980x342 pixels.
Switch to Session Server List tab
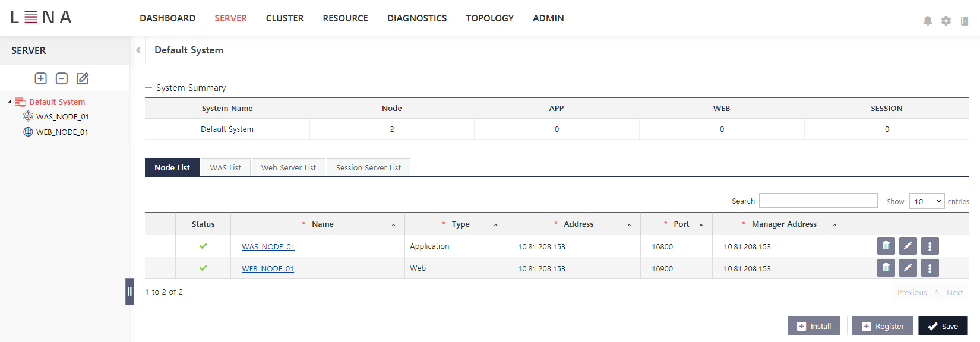(368, 167)
